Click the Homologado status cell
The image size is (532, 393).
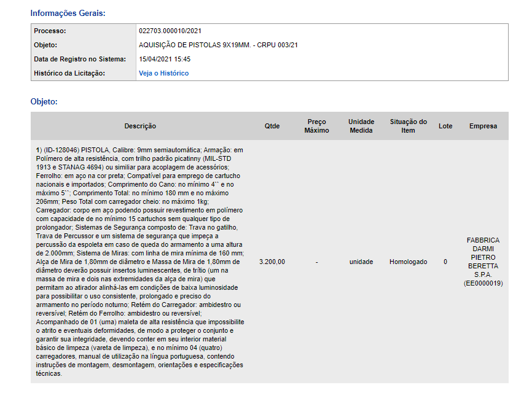[408, 262]
